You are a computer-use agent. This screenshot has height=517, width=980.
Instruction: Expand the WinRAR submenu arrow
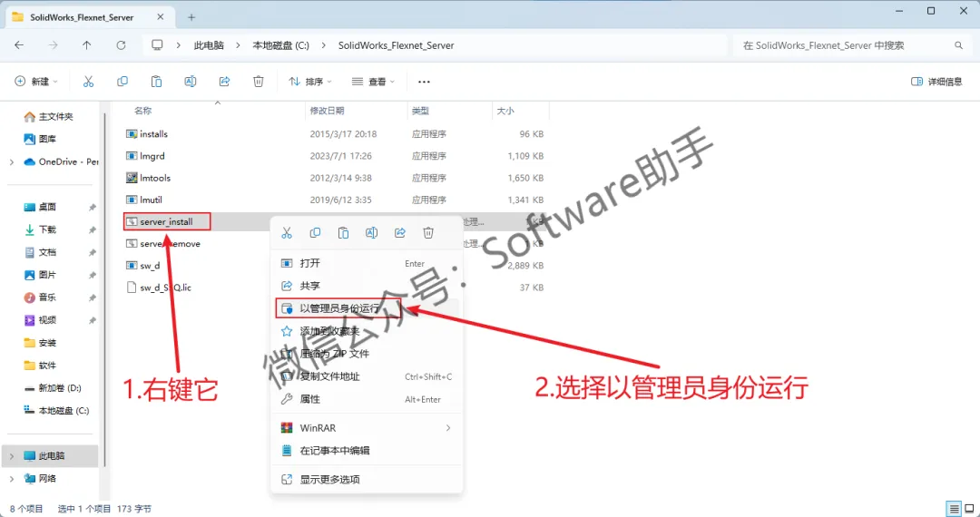(x=448, y=428)
